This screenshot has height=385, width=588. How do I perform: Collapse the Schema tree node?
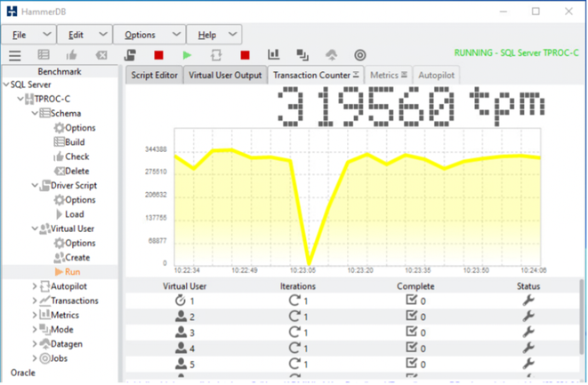(x=35, y=113)
